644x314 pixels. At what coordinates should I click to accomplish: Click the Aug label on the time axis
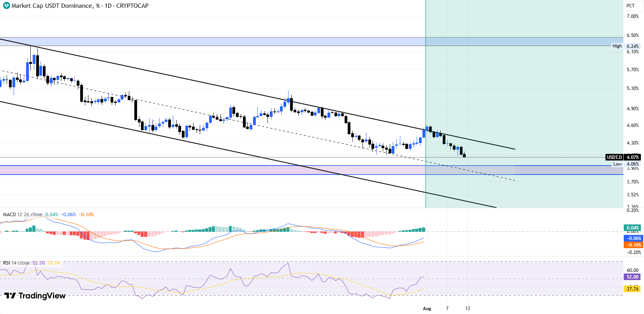click(x=427, y=309)
